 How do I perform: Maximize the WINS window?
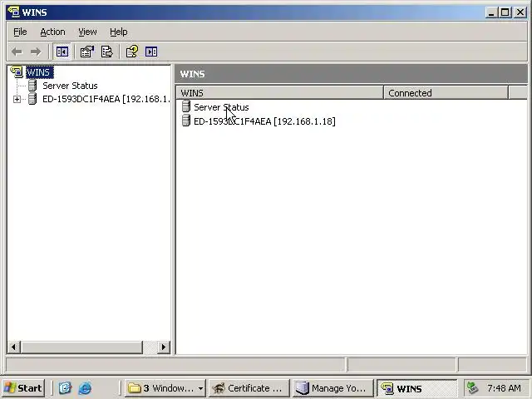click(505, 12)
